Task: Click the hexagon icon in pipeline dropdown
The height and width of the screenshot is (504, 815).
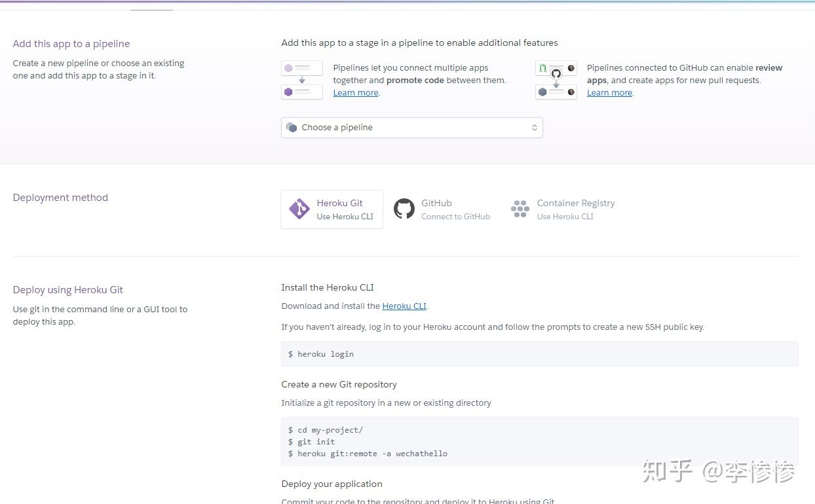Action: point(292,128)
